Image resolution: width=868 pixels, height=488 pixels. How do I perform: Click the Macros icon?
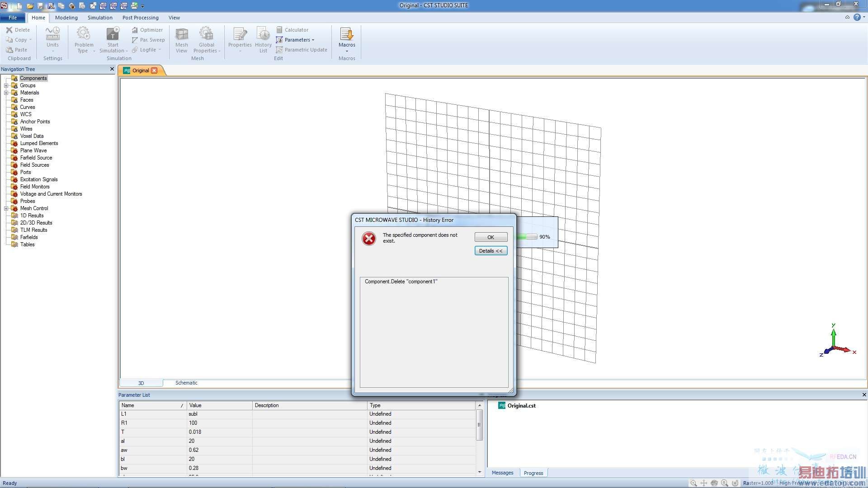pyautogui.click(x=347, y=34)
